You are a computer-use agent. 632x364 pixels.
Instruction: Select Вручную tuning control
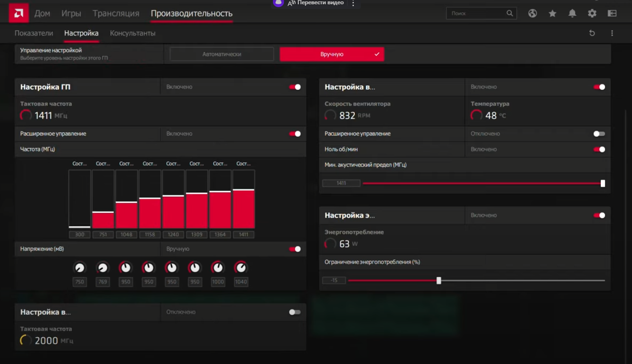[x=332, y=54]
